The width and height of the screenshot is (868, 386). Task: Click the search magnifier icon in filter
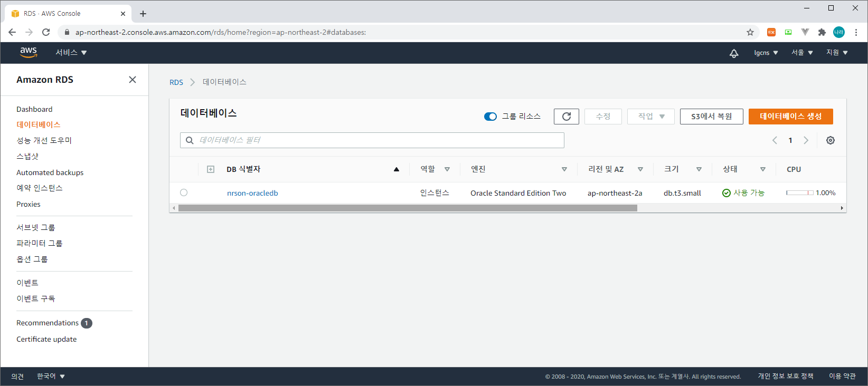[x=190, y=140]
